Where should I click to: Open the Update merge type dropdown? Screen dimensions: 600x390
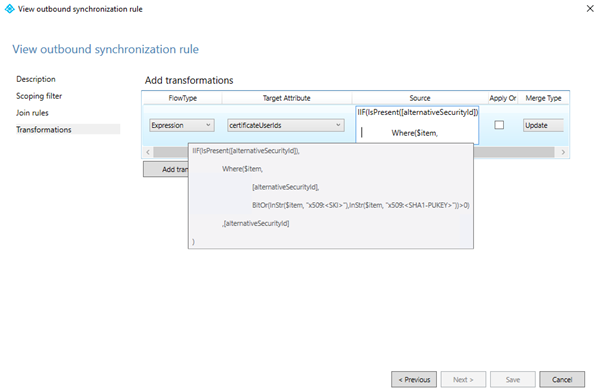[543, 125]
